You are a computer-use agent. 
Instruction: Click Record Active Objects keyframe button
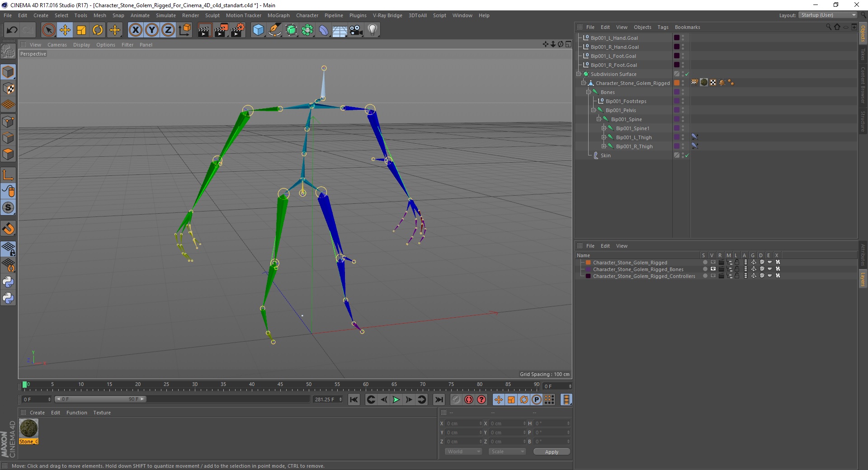tap(456, 399)
